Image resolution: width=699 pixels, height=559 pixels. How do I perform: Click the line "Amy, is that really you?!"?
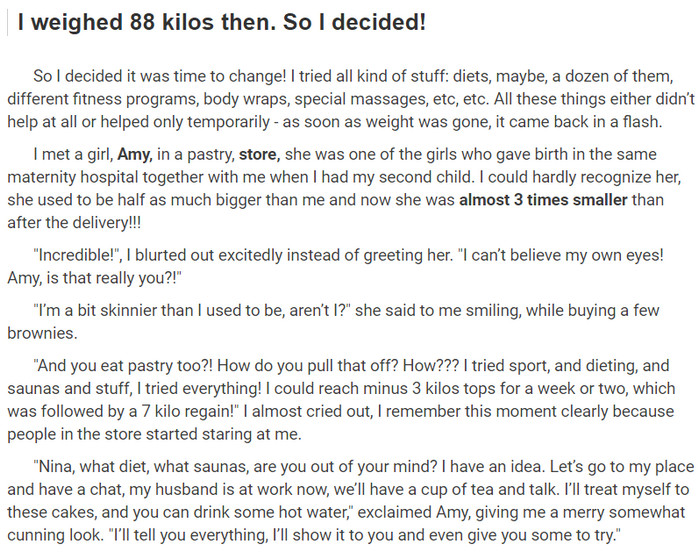click(94, 278)
